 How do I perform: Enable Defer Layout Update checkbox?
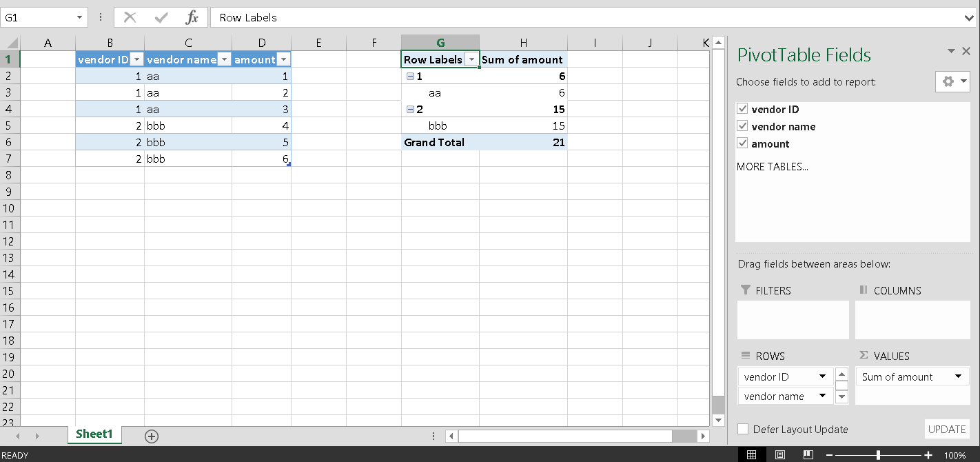(x=743, y=429)
